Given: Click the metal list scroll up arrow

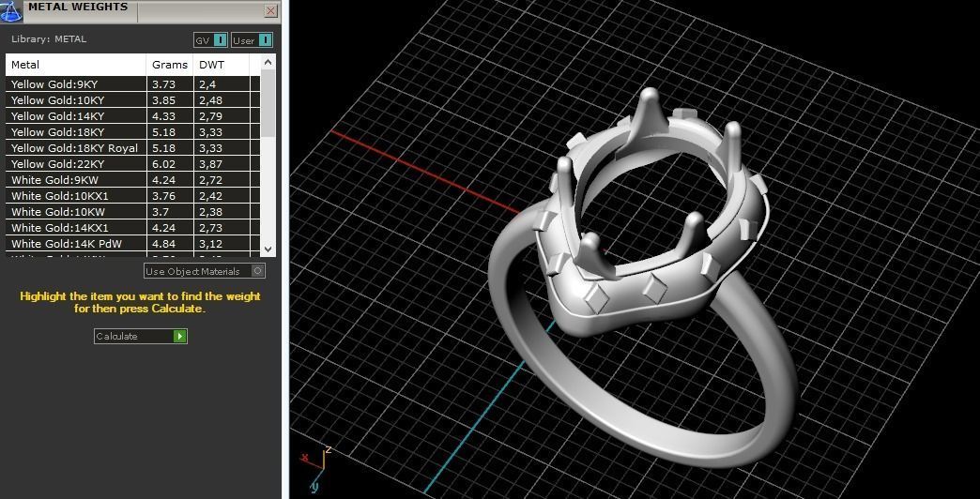Looking at the screenshot, I should click(268, 62).
